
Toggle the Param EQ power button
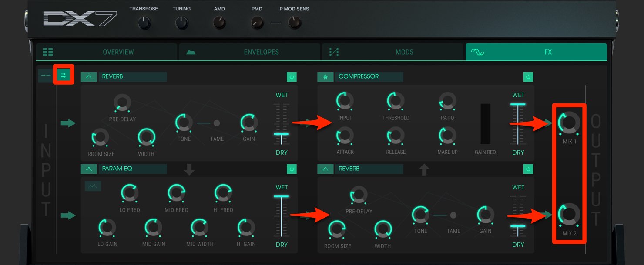292,169
